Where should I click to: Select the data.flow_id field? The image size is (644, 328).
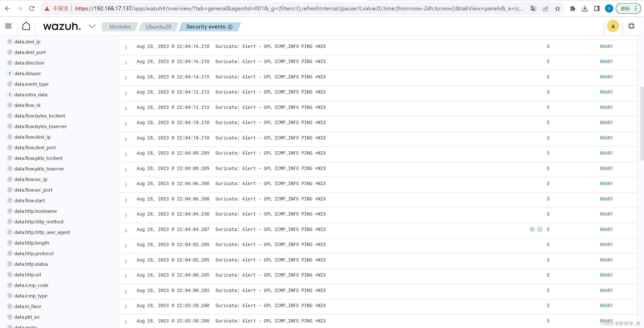(x=27, y=105)
